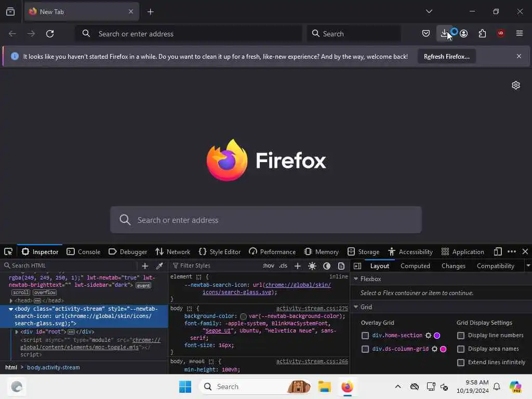Pick an element from the page
The image size is (532, 399).
coord(8,252)
